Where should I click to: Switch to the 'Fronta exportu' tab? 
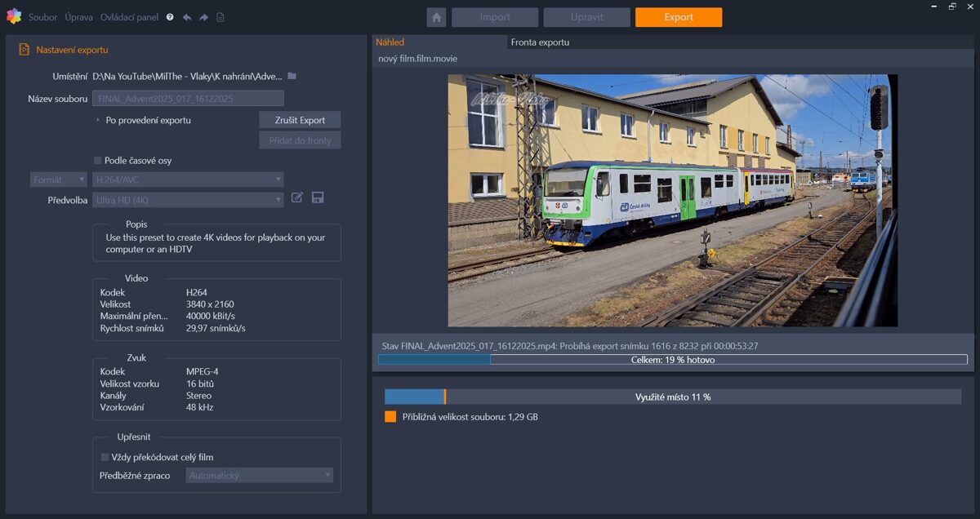click(540, 42)
